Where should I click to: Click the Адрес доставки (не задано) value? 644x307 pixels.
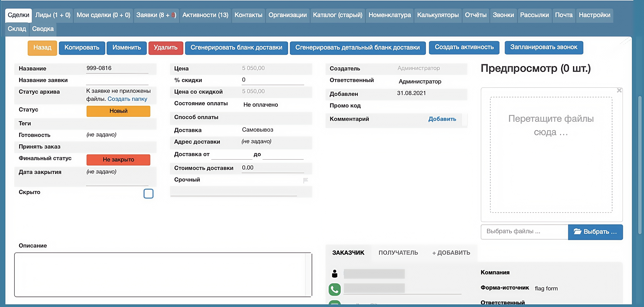tap(256, 142)
